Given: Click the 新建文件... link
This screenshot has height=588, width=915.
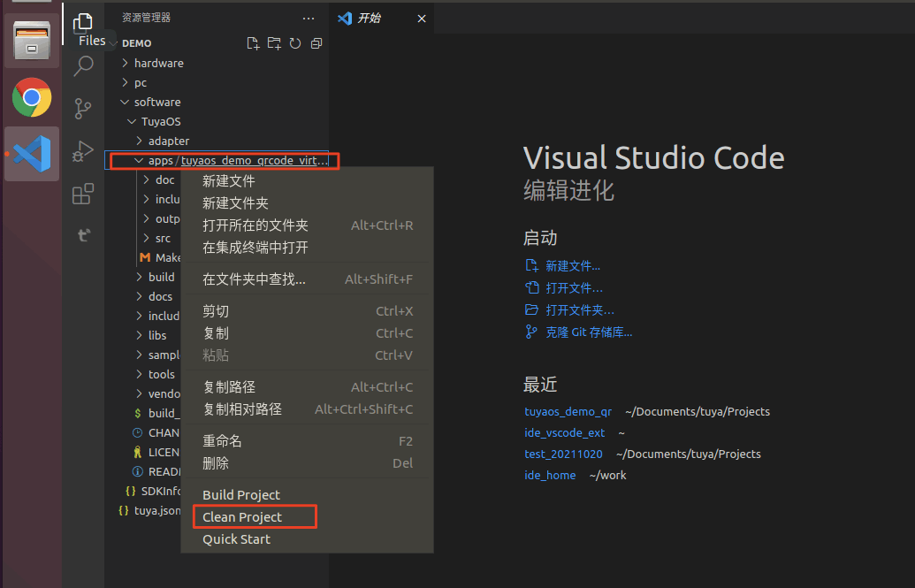Looking at the screenshot, I should [573, 266].
